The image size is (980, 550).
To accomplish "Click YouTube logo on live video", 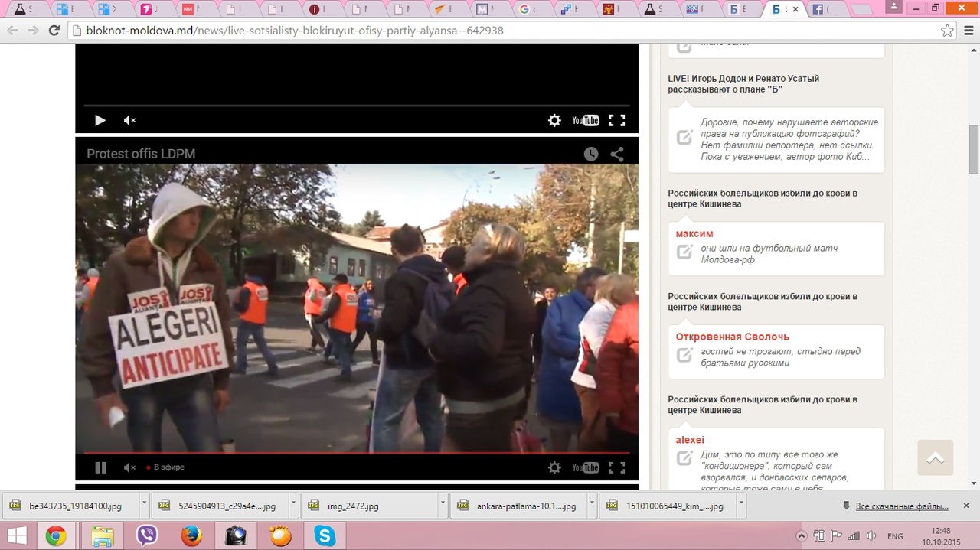I will [x=586, y=467].
